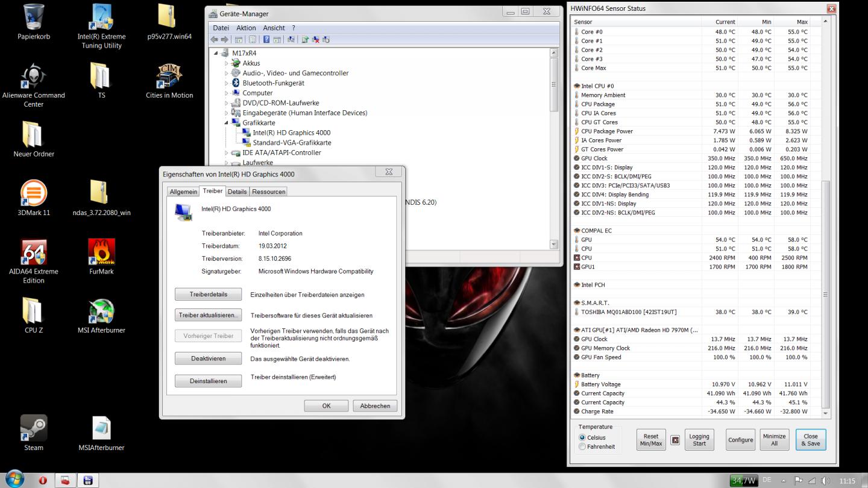
Task: Launch Intel Extreme Tuning Utility shortcut
Action: (101, 27)
